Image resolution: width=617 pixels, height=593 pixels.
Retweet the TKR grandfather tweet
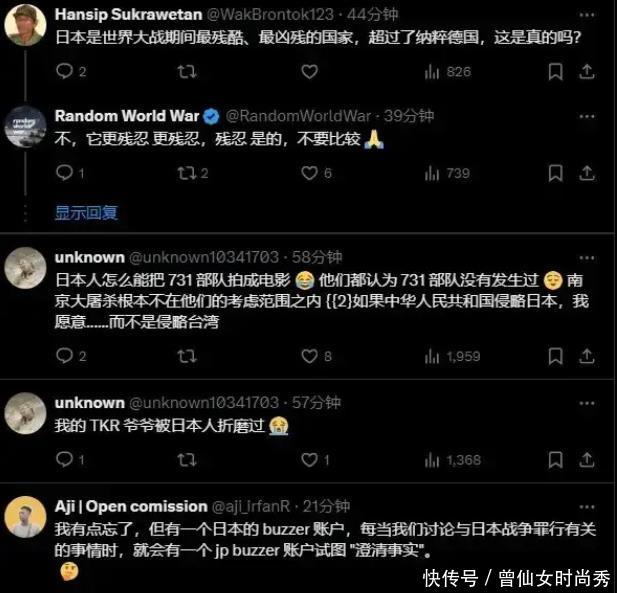(187, 460)
